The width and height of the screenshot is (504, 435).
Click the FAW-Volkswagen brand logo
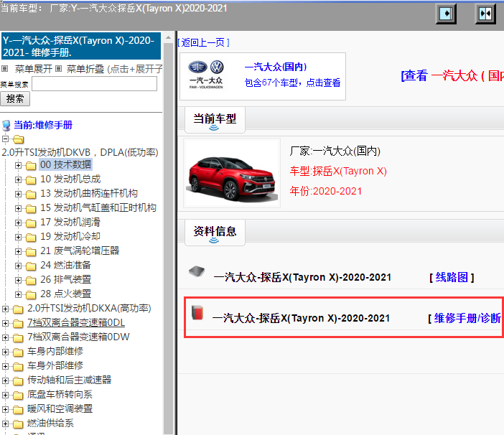206,75
